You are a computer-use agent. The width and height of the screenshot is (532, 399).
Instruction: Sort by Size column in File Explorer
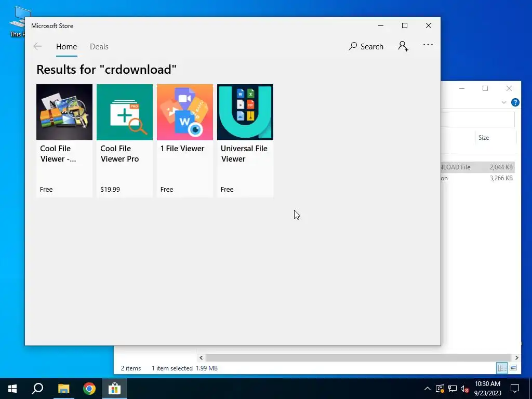point(484,137)
